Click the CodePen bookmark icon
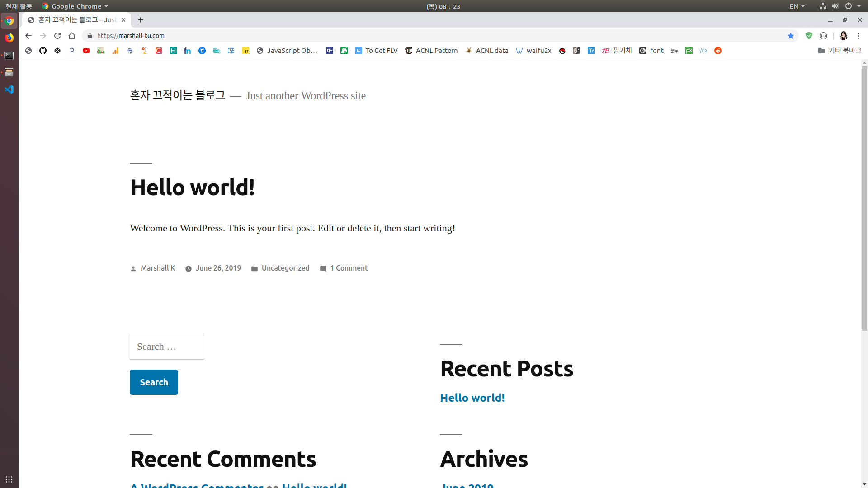Image resolution: width=868 pixels, height=488 pixels. (x=57, y=51)
